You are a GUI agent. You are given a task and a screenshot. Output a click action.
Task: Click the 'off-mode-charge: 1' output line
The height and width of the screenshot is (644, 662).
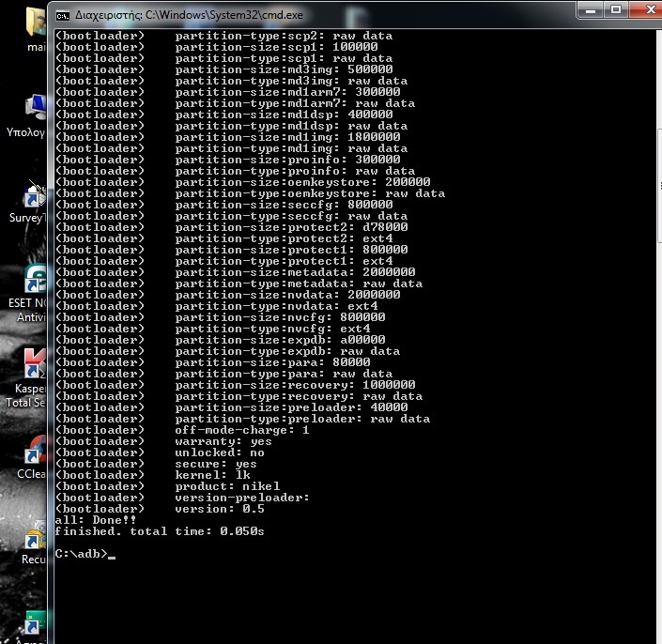point(241,430)
